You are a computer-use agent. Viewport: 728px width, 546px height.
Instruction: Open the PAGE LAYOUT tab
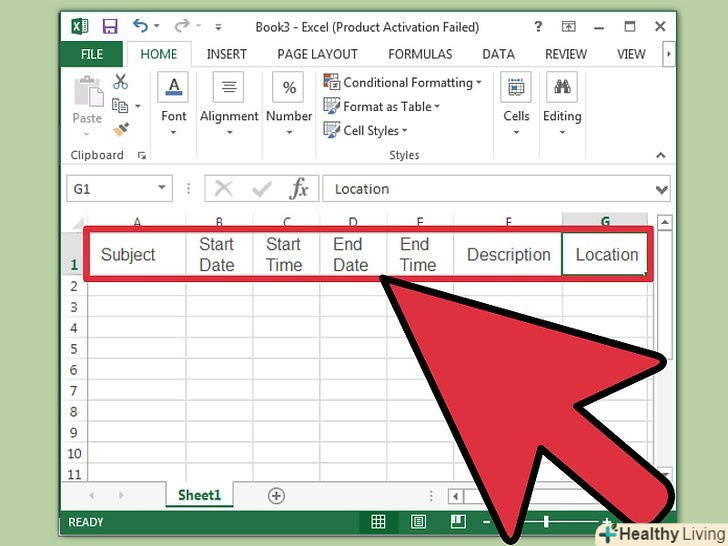click(x=317, y=54)
